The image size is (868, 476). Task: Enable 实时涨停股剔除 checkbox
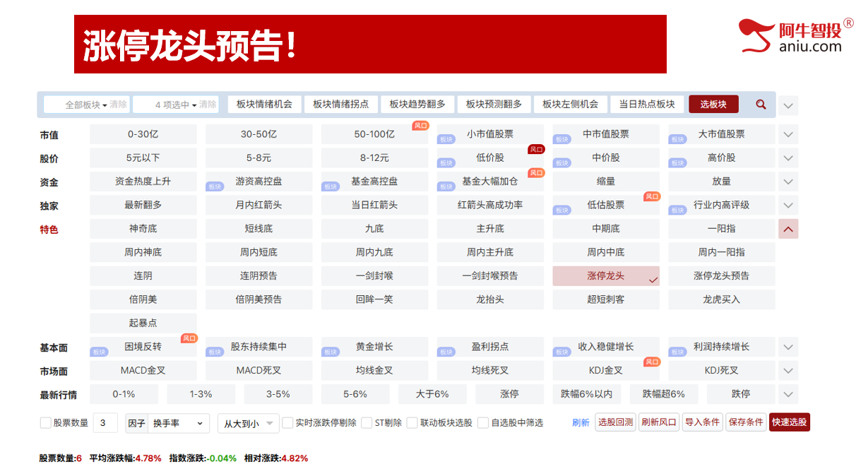pyautogui.click(x=288, y=423)
